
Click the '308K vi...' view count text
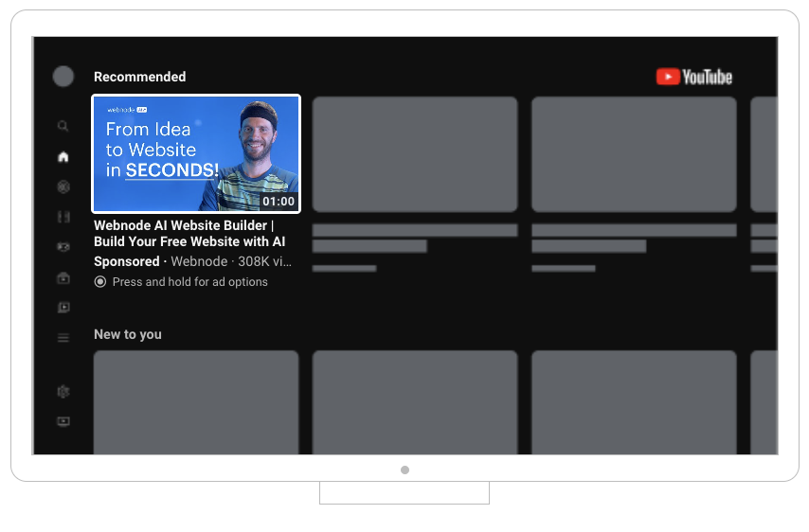click(x=264, y=261)
